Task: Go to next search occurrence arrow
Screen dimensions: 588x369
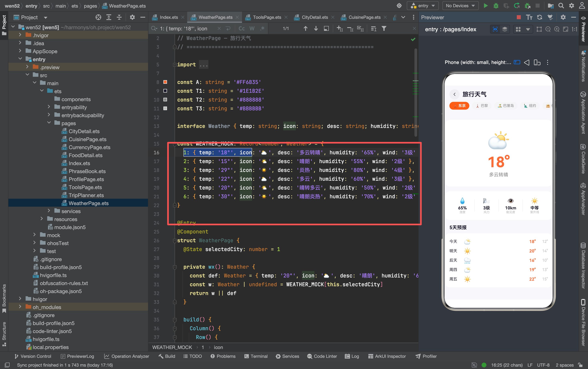Action: pos(316,29)
